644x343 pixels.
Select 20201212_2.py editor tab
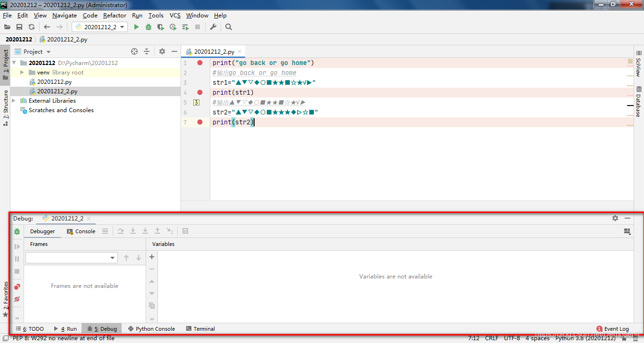tap(214, 52)
